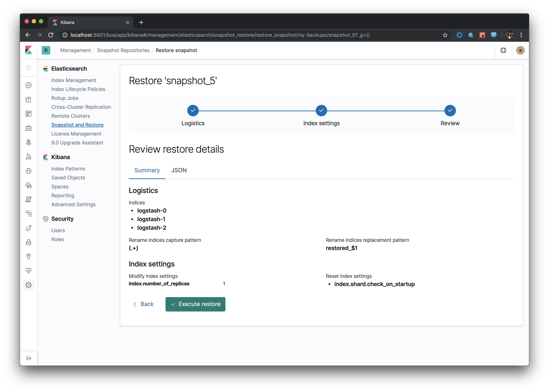Open the space selector 'D' avatar
The height and width of the screenshot is (392, 549).
click(46, 50)
